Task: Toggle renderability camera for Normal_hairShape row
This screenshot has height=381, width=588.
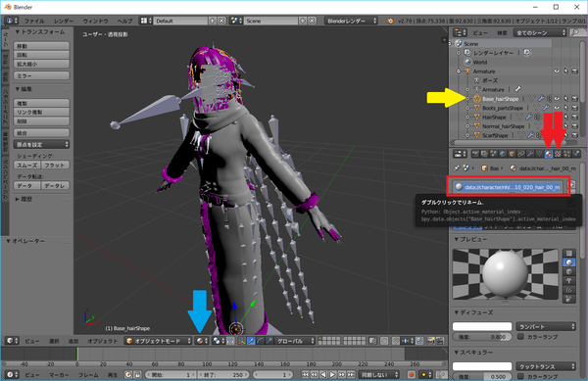Action: pyautogui.click(x=574, y=126)
